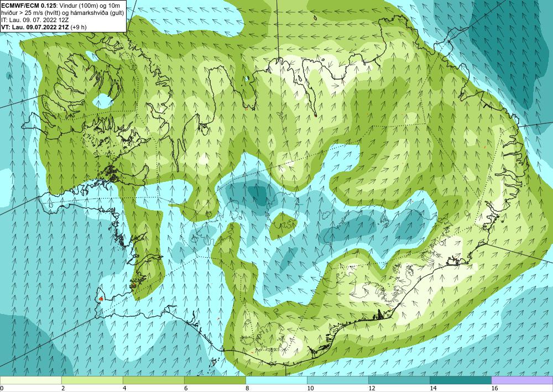Click the 8–10 m/s light cyan legend swatch
The height and width of the screenshot is (392, 553).
click(276, 380)
